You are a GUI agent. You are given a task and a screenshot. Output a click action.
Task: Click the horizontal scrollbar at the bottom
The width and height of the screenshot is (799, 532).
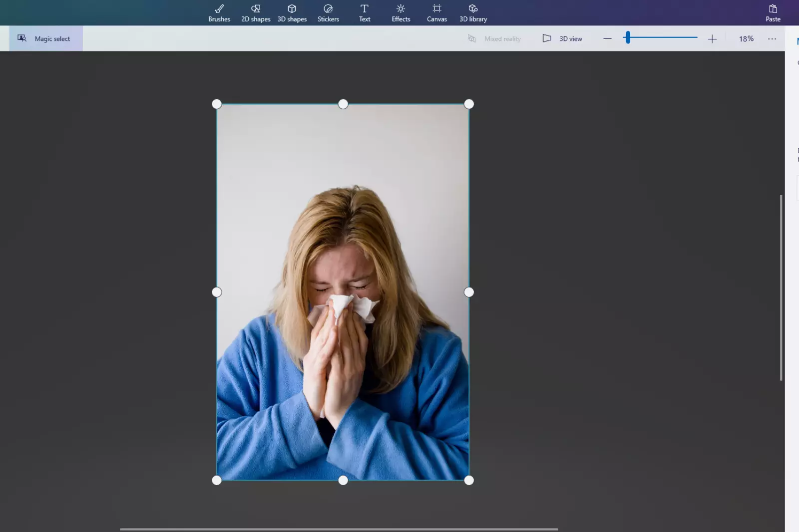coord(340,529)
